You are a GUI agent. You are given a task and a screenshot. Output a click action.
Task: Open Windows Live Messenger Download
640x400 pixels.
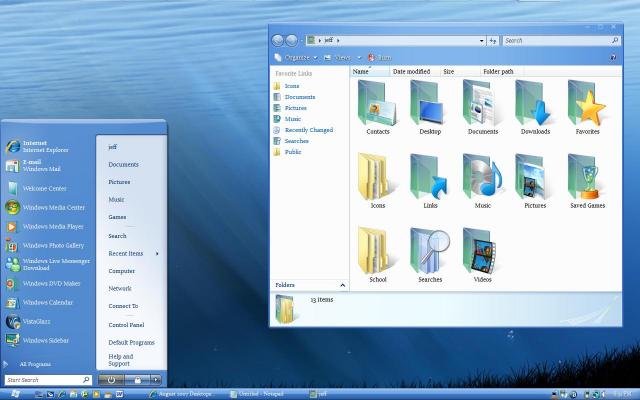48,264
